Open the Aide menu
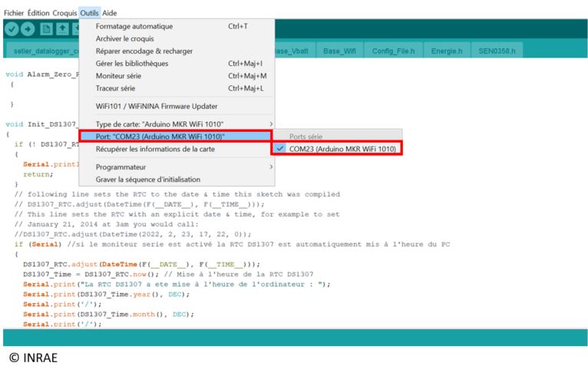588x366 pixels. point(110,13)
